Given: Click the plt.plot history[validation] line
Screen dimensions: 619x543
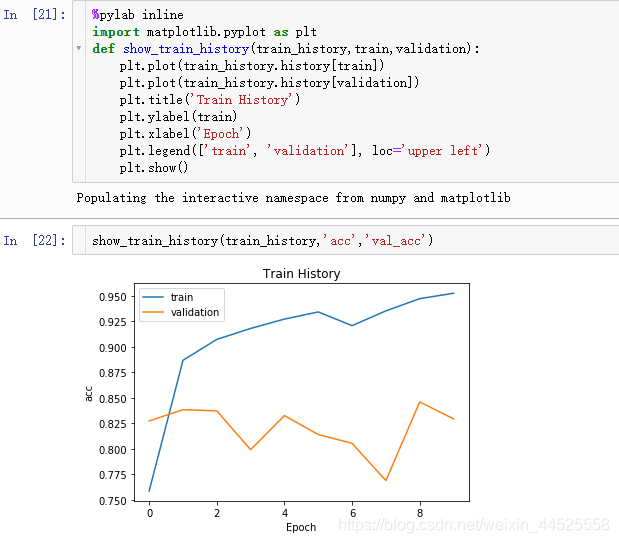Looking at the screenshot, I should tap(269, 83).
